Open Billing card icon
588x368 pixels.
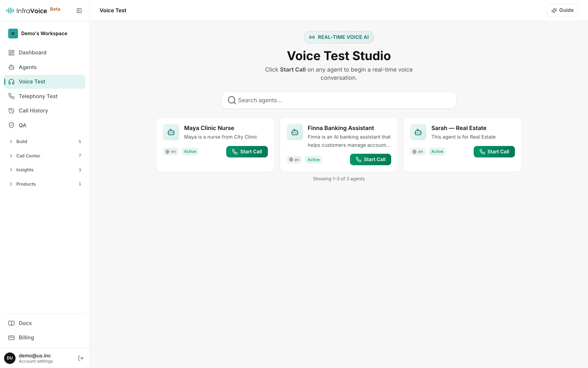tap(11, 338)
